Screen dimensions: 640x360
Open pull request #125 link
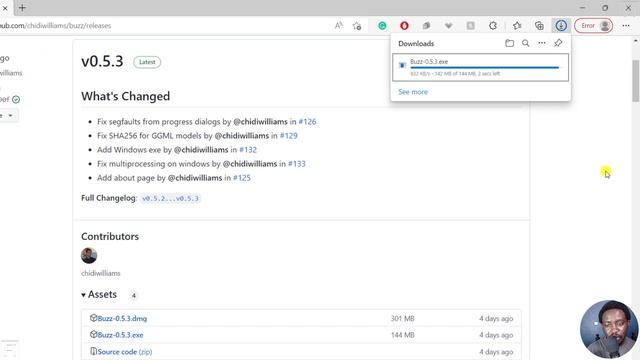click(x=242, y=178)
